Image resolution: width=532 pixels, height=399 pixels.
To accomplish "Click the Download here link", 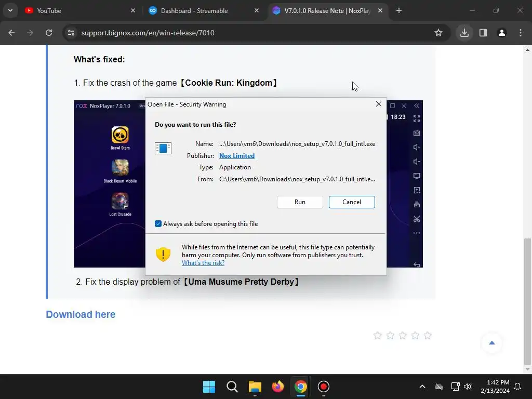I will 81,314.
